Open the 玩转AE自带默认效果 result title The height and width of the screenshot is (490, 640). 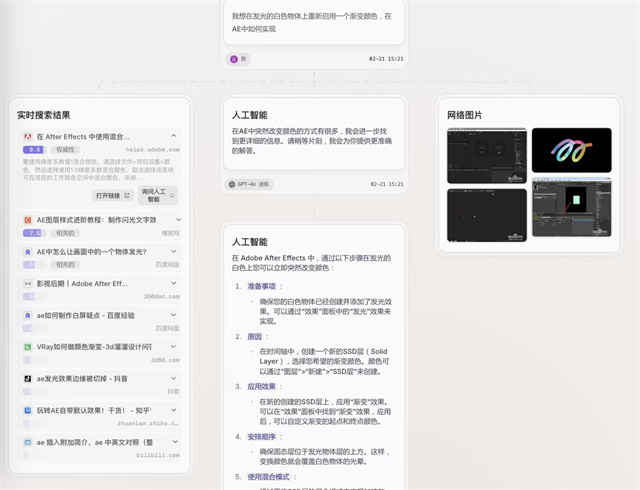point(94,410)
